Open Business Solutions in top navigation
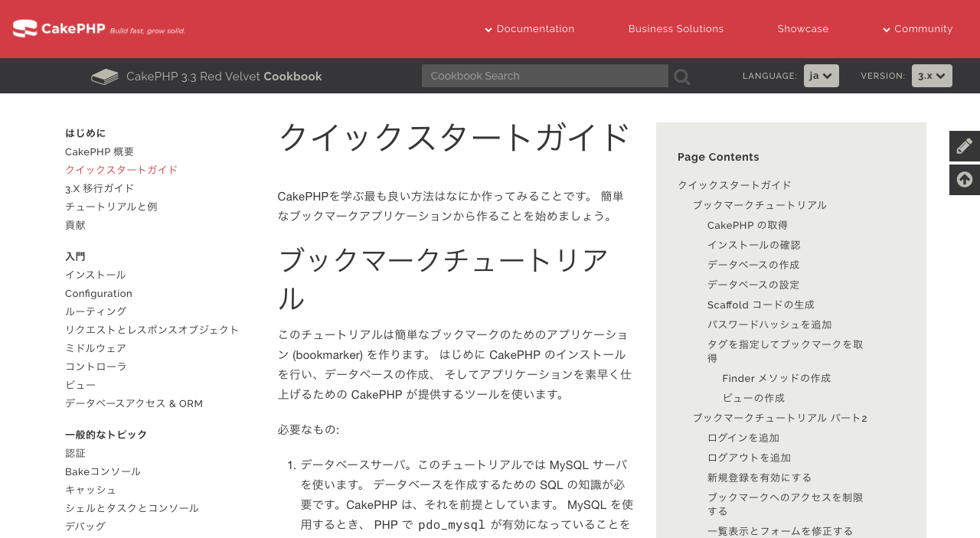 [676, 29]
